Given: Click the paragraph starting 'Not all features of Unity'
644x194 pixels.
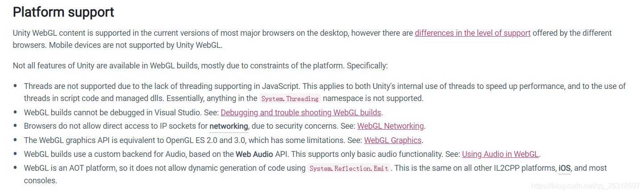Looking at the screenshot, I should [200, 66].
